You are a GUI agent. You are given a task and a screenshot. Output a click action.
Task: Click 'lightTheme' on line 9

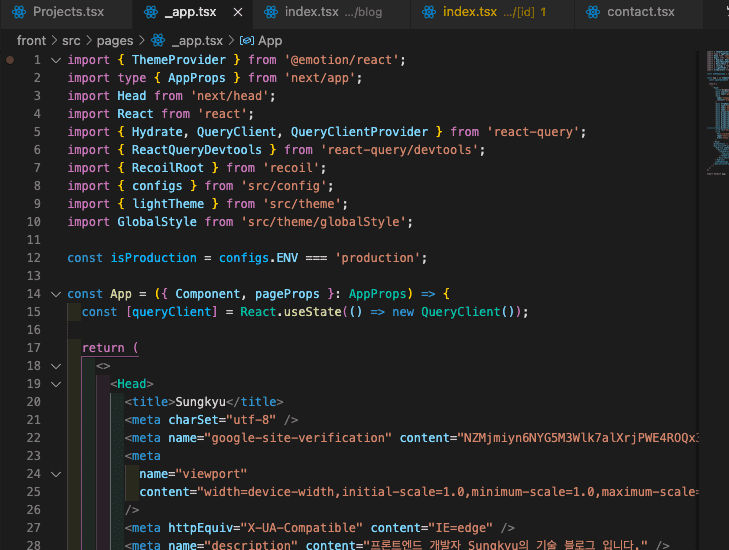coord(168,204)
